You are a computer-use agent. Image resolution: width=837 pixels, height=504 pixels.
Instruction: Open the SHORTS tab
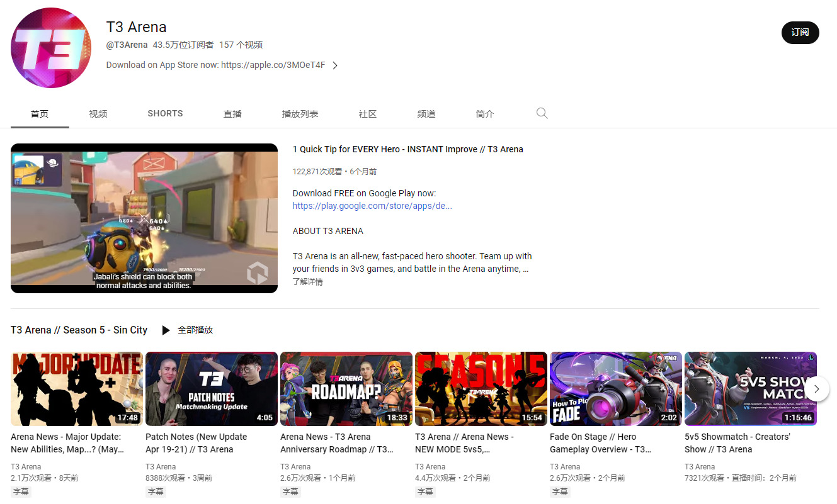coord(165,114)
